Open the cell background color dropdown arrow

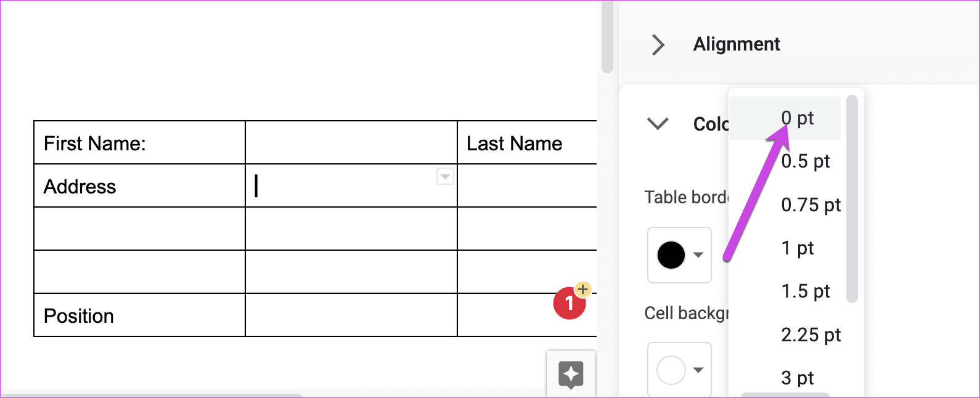point(698,370)
